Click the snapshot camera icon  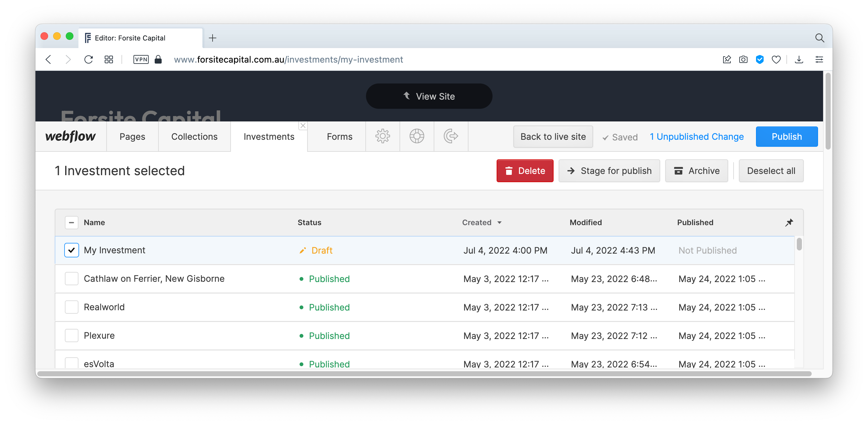click(x=743, y=60)
